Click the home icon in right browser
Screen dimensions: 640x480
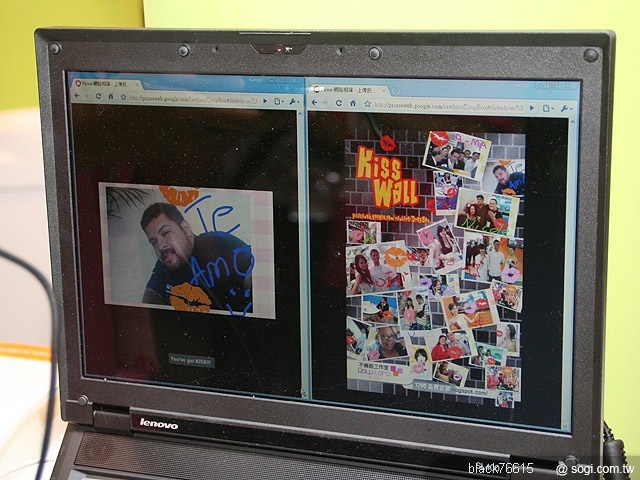352,103
